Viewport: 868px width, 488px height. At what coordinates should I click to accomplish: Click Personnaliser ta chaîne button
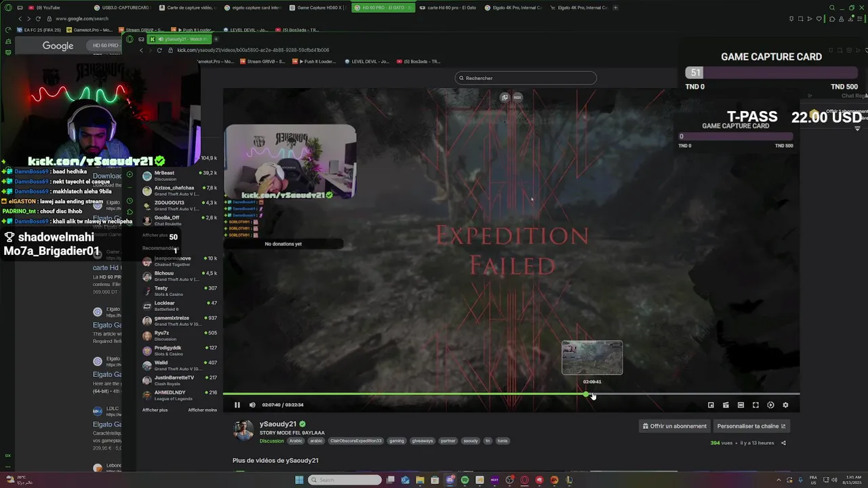point(751,426)
